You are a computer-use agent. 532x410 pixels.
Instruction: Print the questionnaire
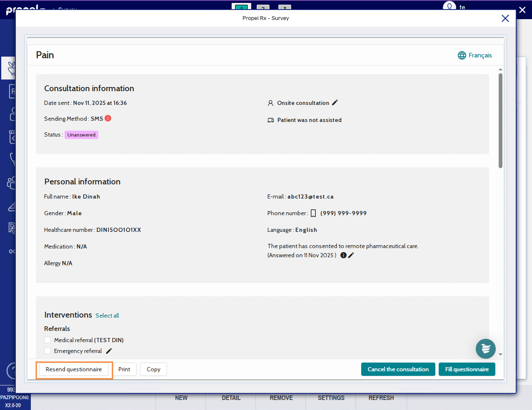point(124,369)
